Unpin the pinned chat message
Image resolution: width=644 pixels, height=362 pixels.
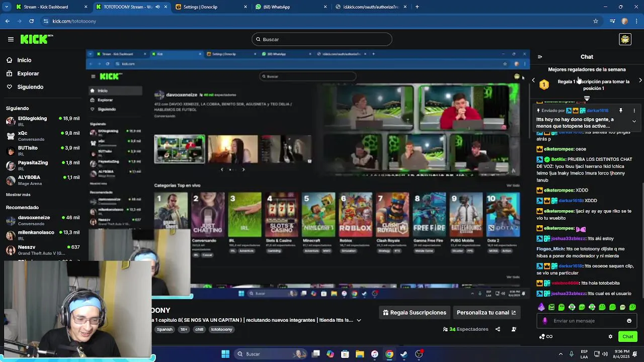621,111
